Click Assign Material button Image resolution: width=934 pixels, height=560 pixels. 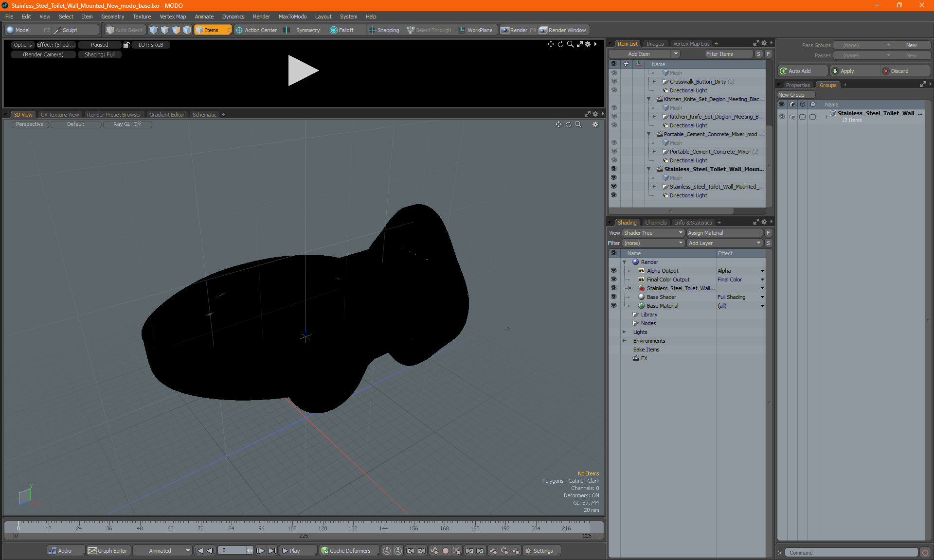pos(724,233)
